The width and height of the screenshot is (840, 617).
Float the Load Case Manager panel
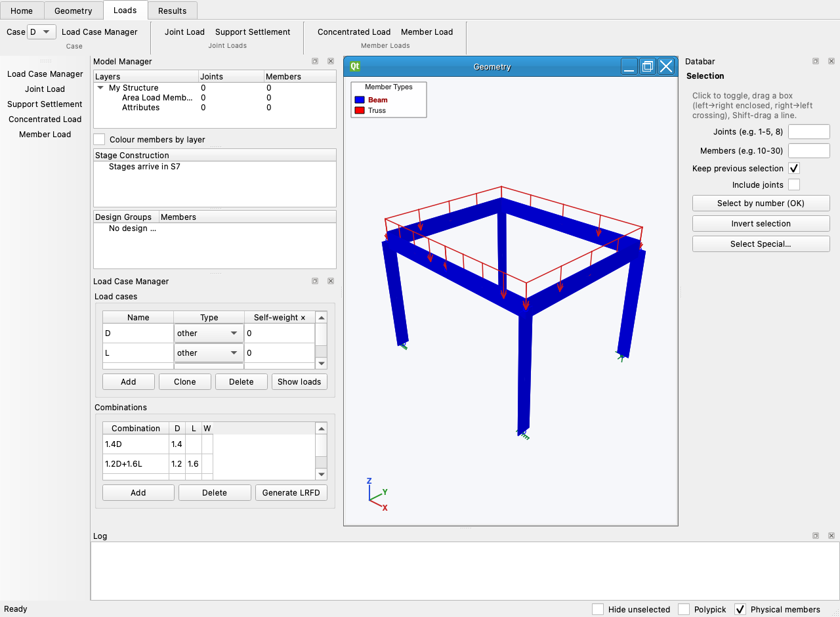coord(315,281)
